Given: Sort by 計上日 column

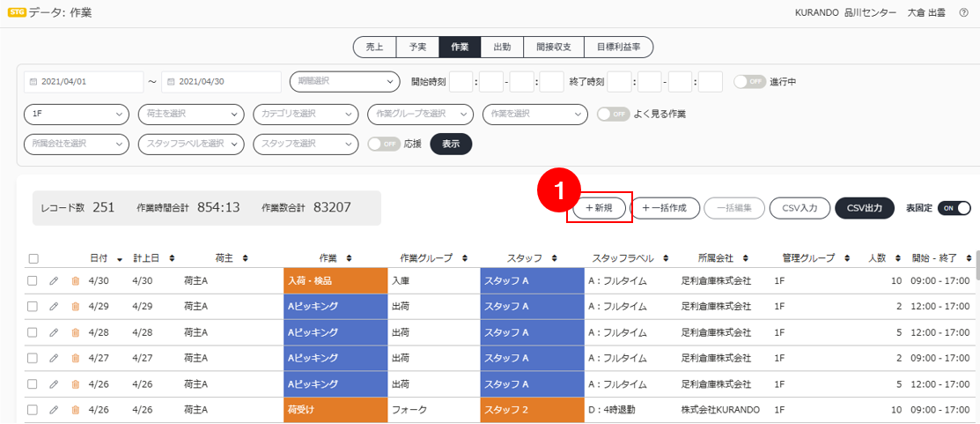Looking at the screenshot, I should pos(172,257).
